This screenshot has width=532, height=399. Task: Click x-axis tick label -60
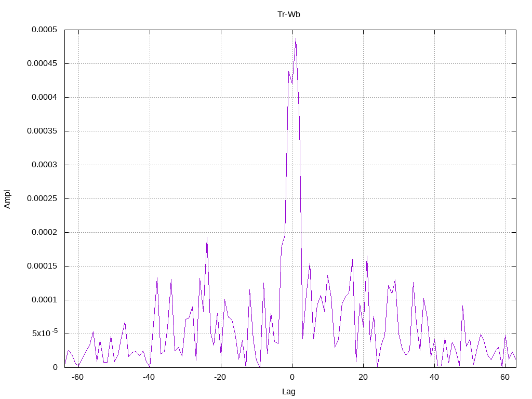(x=78, y=377)
